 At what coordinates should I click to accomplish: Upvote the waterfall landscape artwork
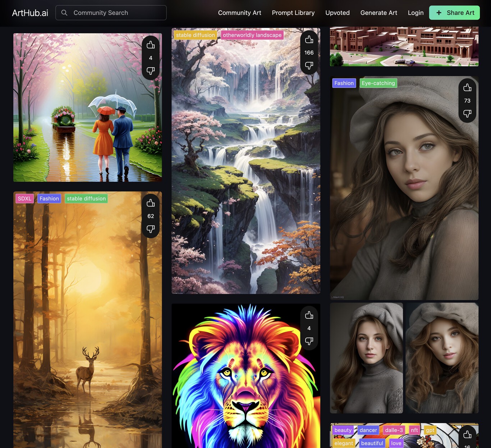point(309,40)
